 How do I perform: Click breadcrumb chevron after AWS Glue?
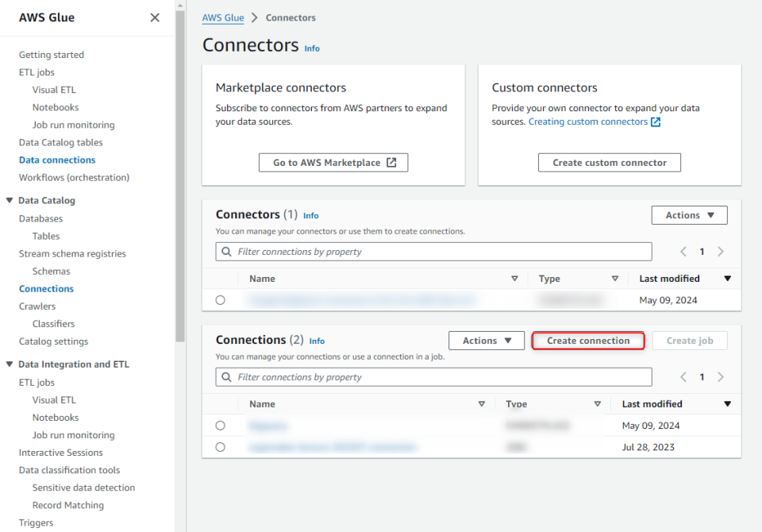(x=255, y=17)
